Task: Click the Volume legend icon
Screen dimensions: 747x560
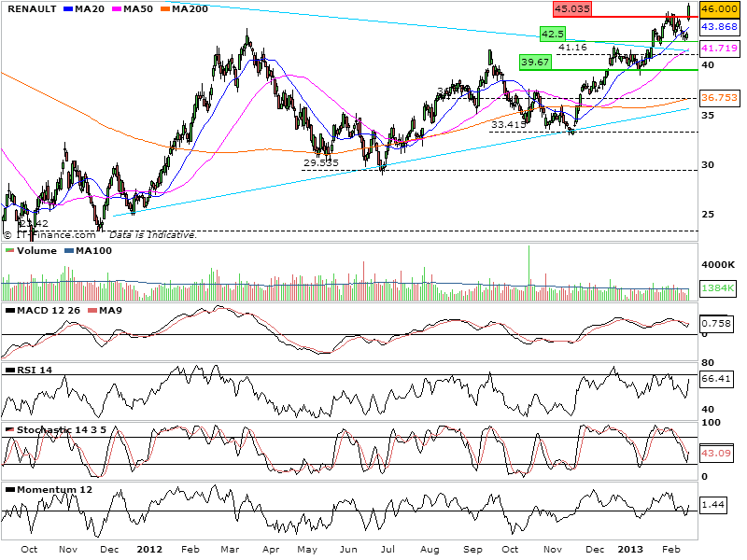Action: click(9, 251)
